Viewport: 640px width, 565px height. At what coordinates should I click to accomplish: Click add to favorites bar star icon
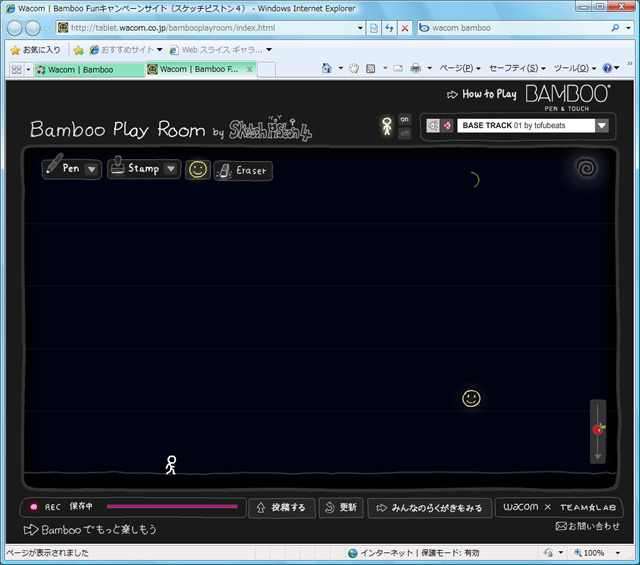click(78, 50)
